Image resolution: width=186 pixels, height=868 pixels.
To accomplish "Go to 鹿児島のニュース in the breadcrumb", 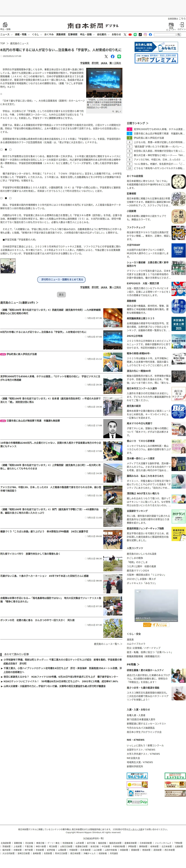I will click(x=19, y=43).
